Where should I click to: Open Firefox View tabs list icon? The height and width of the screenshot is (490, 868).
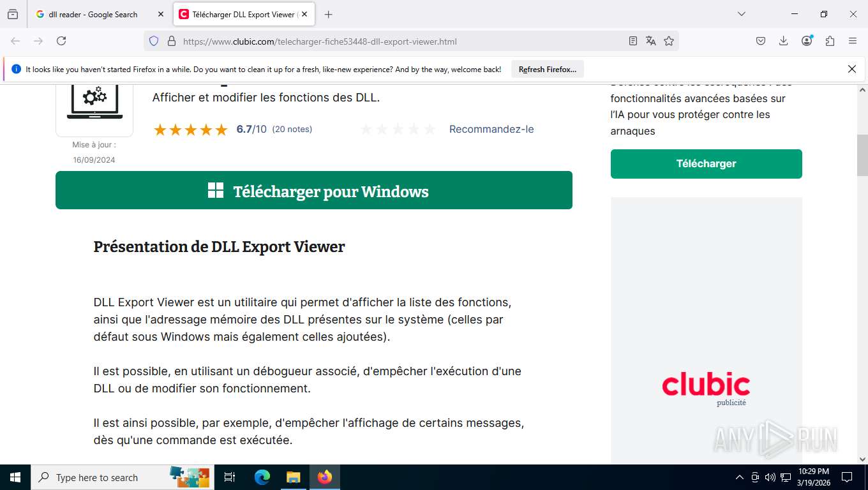(13, 14)
